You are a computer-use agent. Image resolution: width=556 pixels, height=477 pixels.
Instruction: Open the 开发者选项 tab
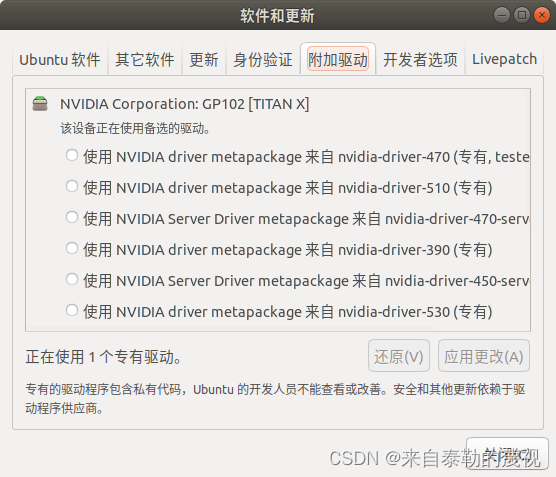(x=420, y=59)
